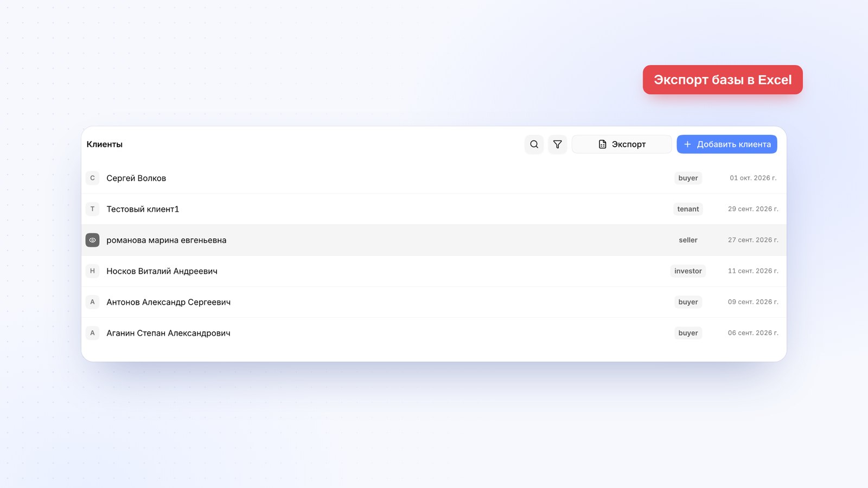Click date 27 сент. 2026 г.
This screenshot has width=868, height=488.
click(753, 240)
